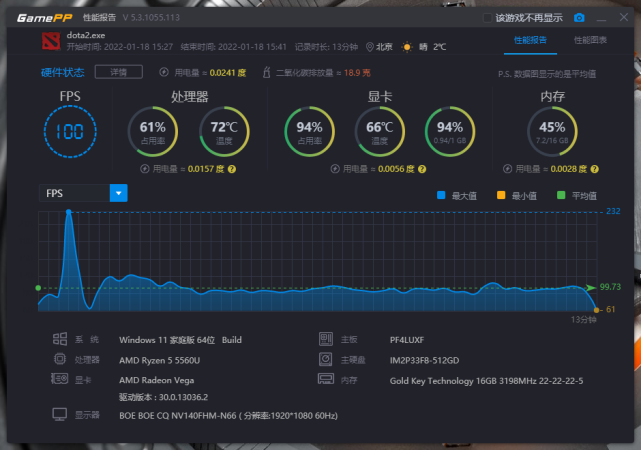Click the Gold Key Technology 16GB memory text
This screenshot has height=450, width=641.
pos(486,381)
